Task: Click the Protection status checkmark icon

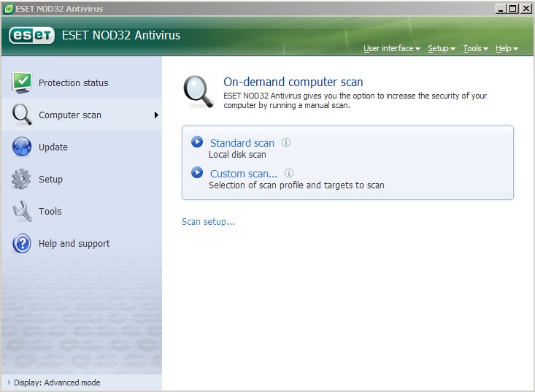Action: tap(22, 82)
